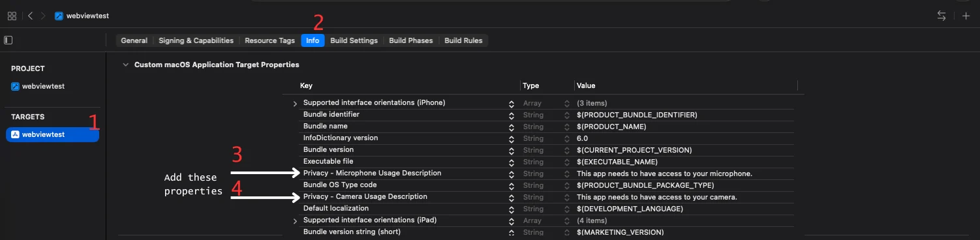This screenshot has width=980, height=240.
Task: Hide the project and targets sidebar
Action: [x=8, y=40]
